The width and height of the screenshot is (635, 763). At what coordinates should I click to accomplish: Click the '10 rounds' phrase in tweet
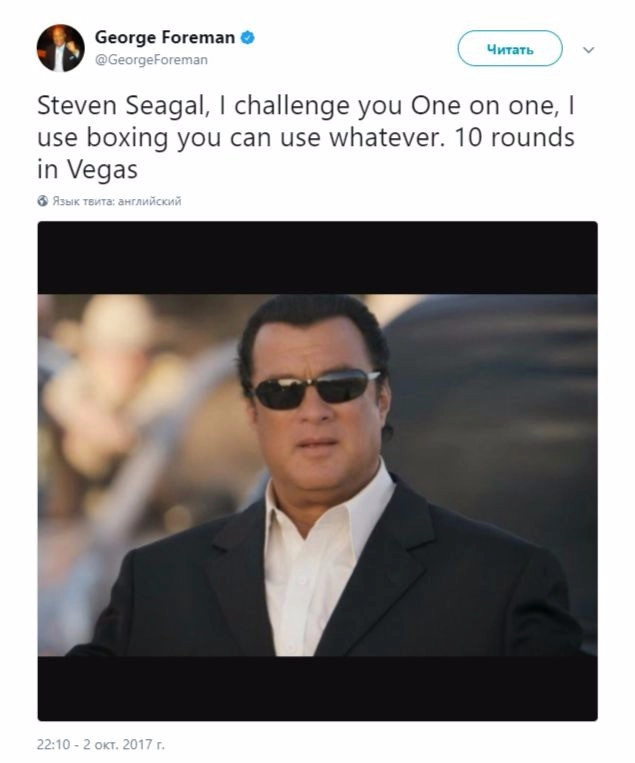[x=514, y=138]
